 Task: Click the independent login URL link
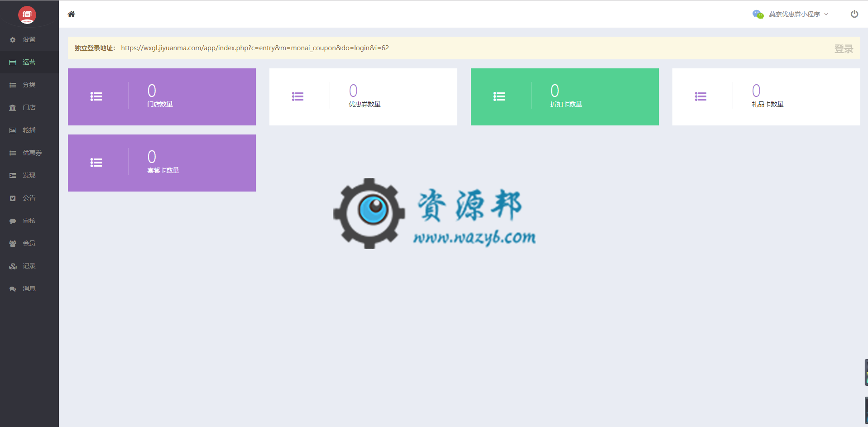coord(255,48)
